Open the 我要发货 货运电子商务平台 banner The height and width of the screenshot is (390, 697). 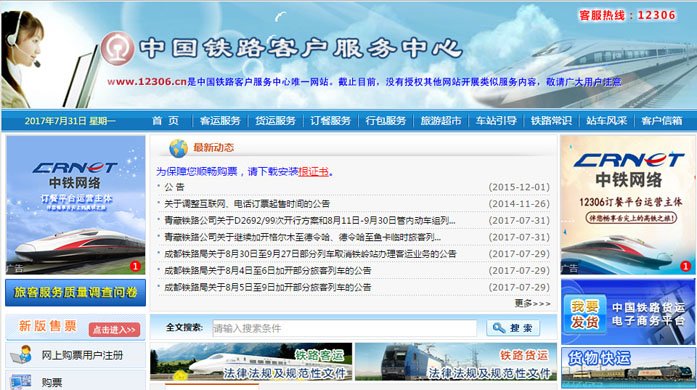628,312
